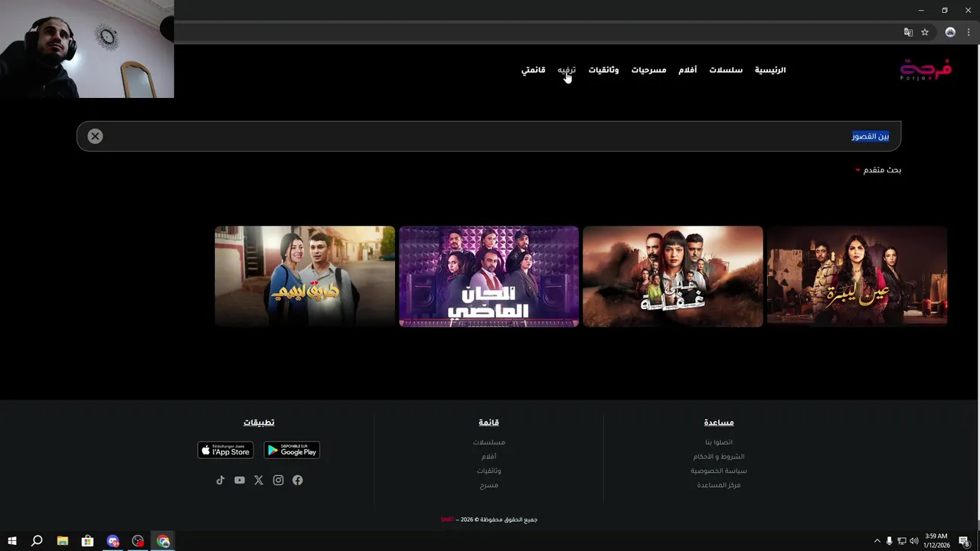Click the Google Play download badge
This screenshot has width=980, height=551.
tap(292, 450)
